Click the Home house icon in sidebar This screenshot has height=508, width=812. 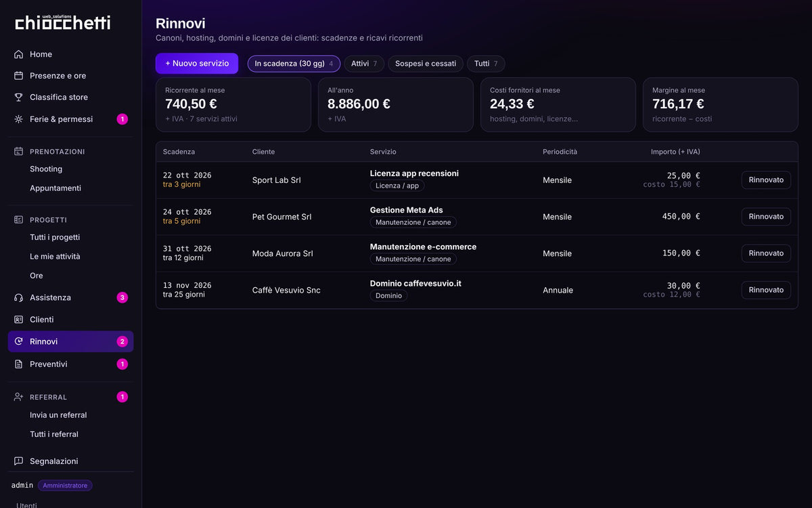pyautogui.click(x=18, y=54)
